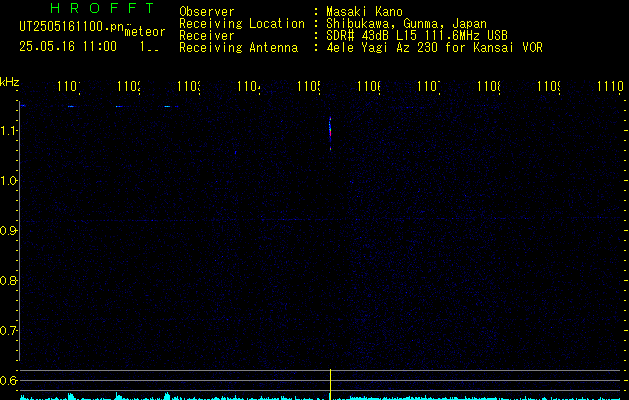Viewport: 629px width, 400px height.
Task: Click the Observer field label
Action: click(207, 12)
